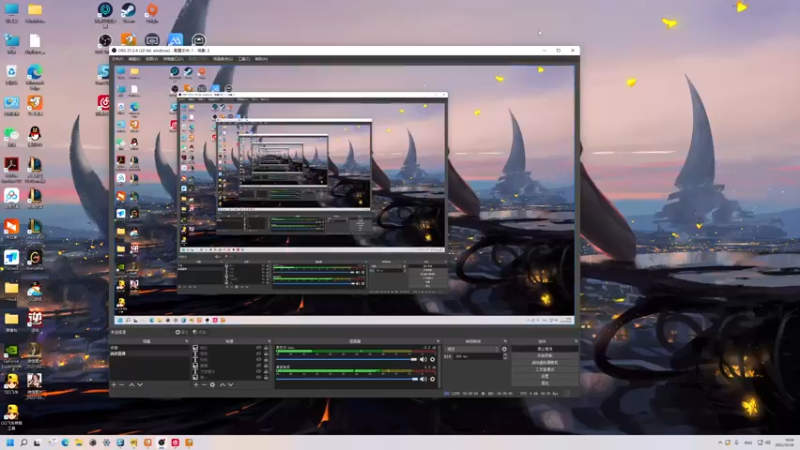Launch QQ penguin desktop icon

[x=35, y=136]
